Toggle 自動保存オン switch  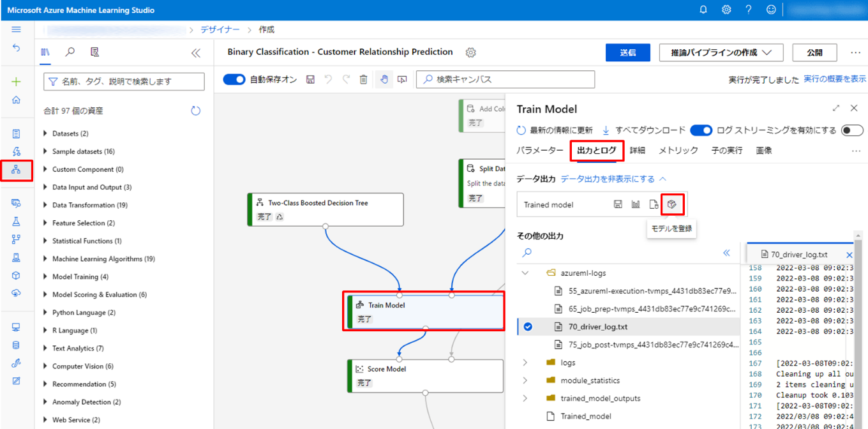(234, 80)
